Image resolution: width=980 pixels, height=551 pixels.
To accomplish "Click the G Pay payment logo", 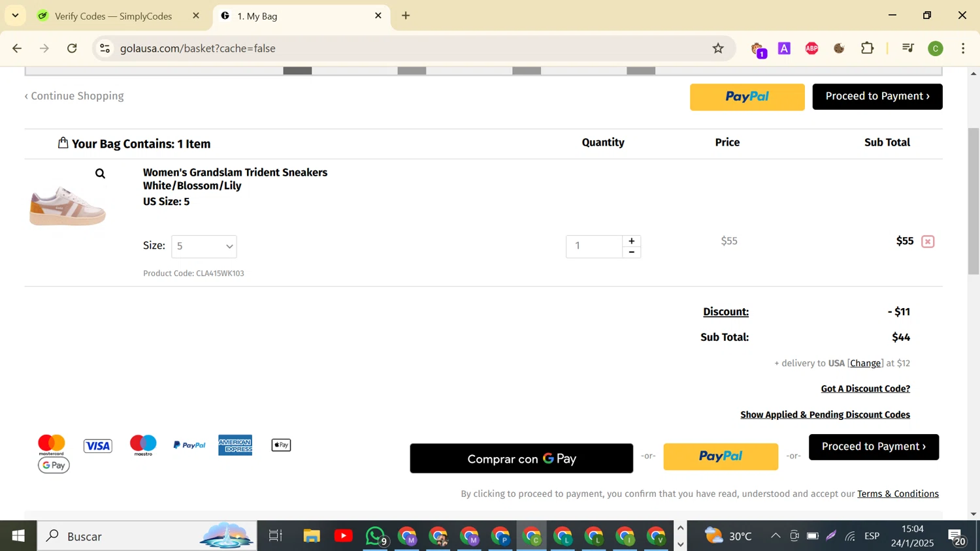I will 54,465.
